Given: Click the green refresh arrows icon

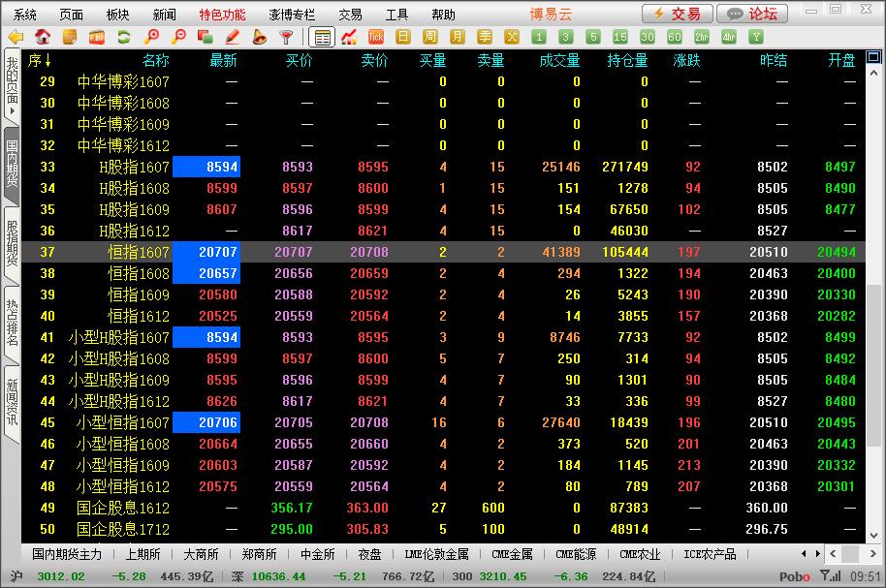Looking at the screenshot, I should pos(123,37).
